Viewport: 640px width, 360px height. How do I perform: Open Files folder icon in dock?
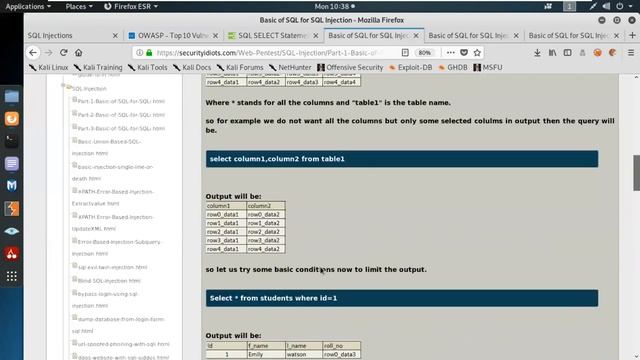pyautogui.click(x=11, y=97)
